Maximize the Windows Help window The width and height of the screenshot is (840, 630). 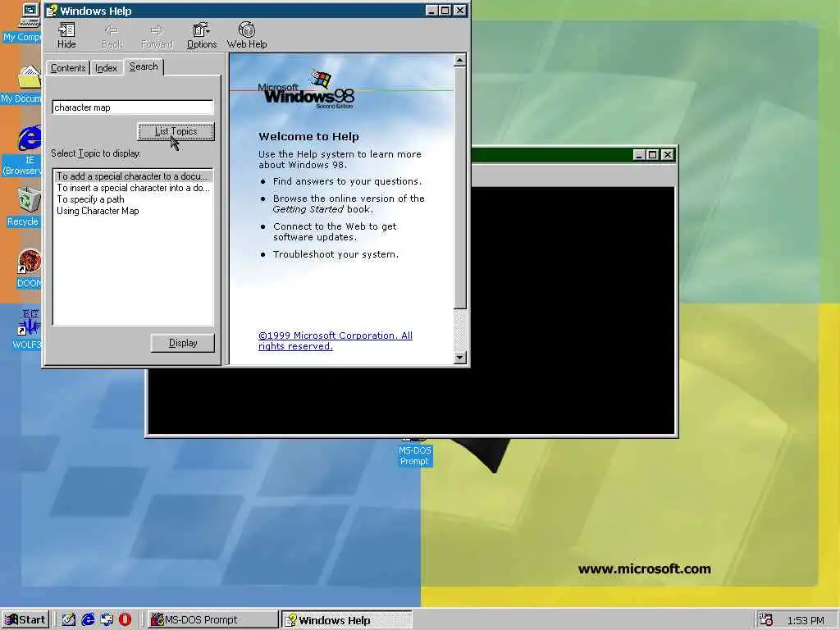click(x=445, y=10)
